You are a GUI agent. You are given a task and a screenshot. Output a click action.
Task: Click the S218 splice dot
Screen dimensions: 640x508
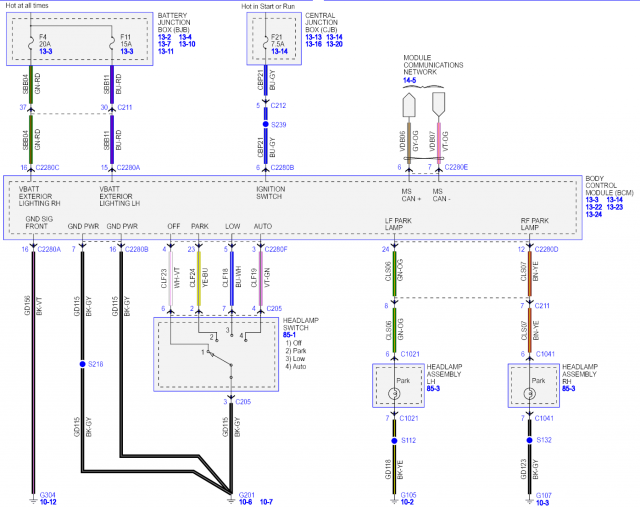[x=82, y=364]
